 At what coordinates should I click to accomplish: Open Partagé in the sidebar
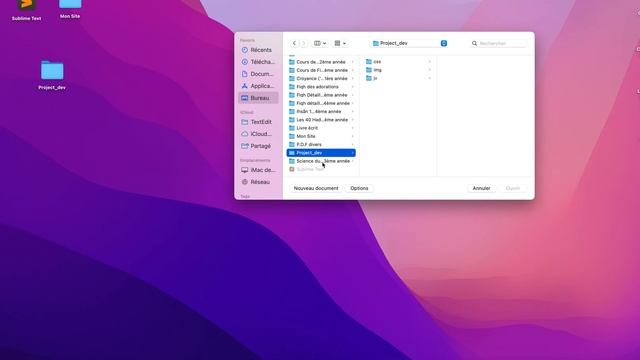pyautogui.click(x=258, y=146)
